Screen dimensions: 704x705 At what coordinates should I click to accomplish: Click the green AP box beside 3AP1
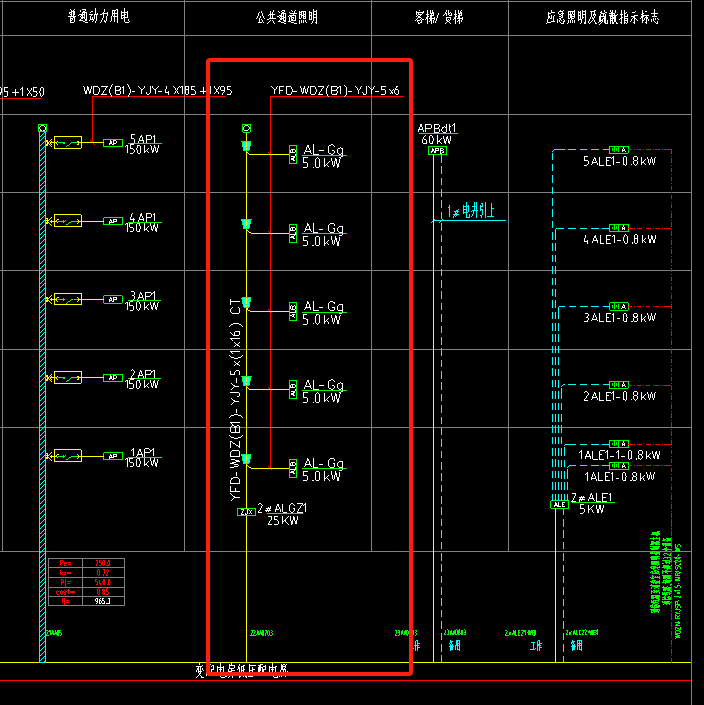pyautogui.click(x=113, y=299)
